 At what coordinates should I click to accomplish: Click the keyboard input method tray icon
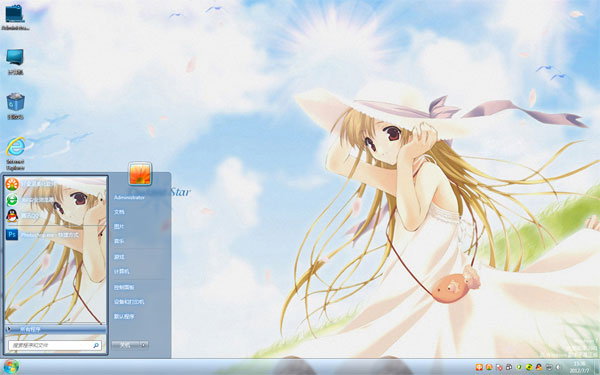(549, 367)
